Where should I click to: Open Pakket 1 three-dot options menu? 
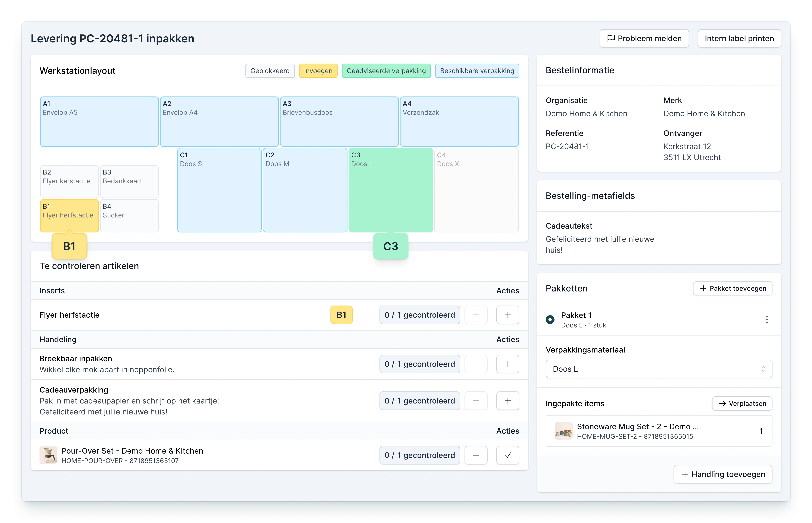coord(766,320)
